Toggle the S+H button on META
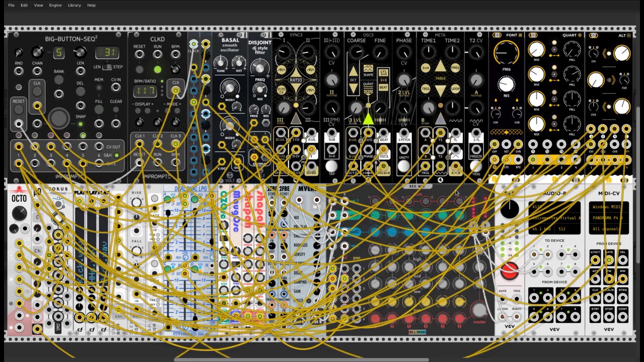This screenshot has height=362, width=644. pyautogui.click(x=426, y=67)
